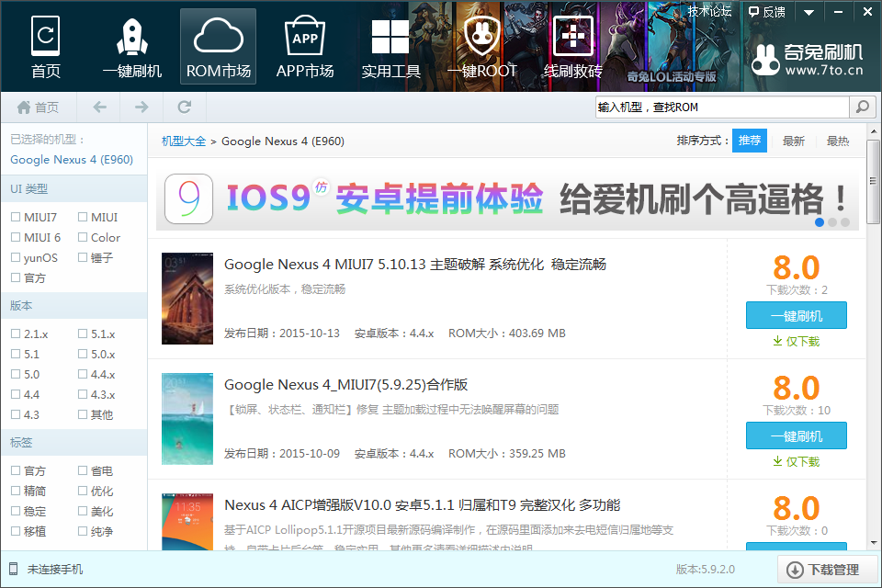This screenshot has height=588, width=882.
Task: Click the Google Nexus 4 (E960) selected model link
Action: 72,160
